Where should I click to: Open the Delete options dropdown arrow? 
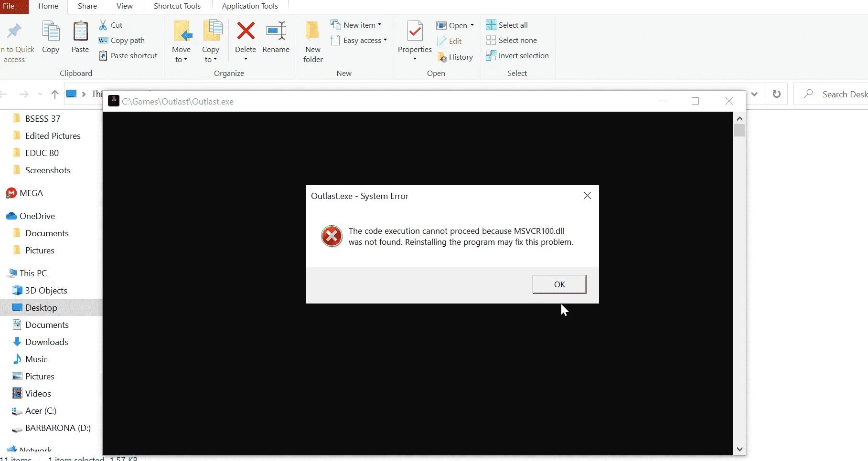pyautogui.click(x=246, y=59)
